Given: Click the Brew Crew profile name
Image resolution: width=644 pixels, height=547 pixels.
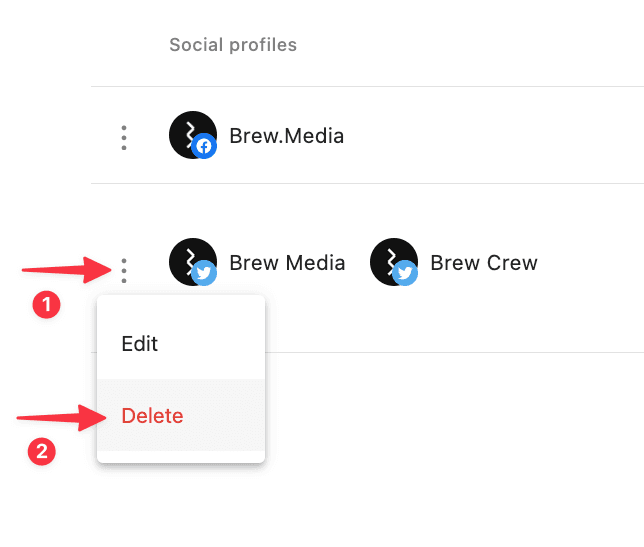Looking at the screenshot, I should tap(484, 264).
